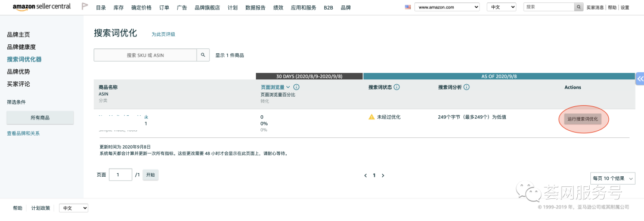Viewport: 644px width, 221px height.
Task: Click the flag icon beside the logo
Action: pyautogui.click(x=85, y=7)
